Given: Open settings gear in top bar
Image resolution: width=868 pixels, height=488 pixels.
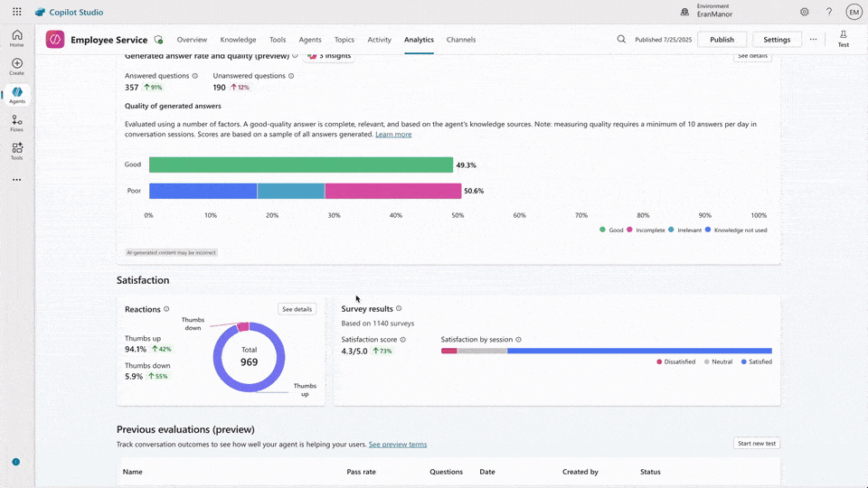Looking at the screenshot, I should pyautogui.click(x=805, y=12).
